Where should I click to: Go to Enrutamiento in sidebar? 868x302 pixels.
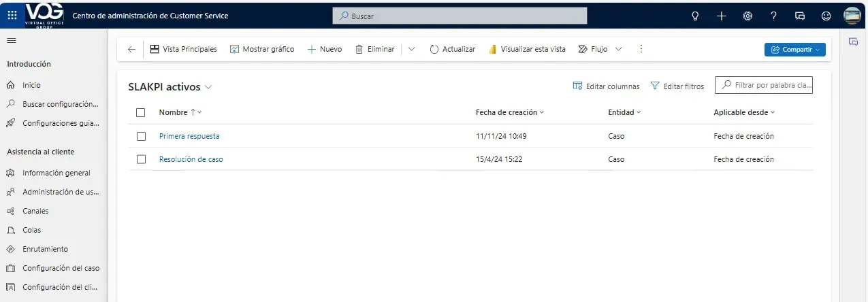45,249
